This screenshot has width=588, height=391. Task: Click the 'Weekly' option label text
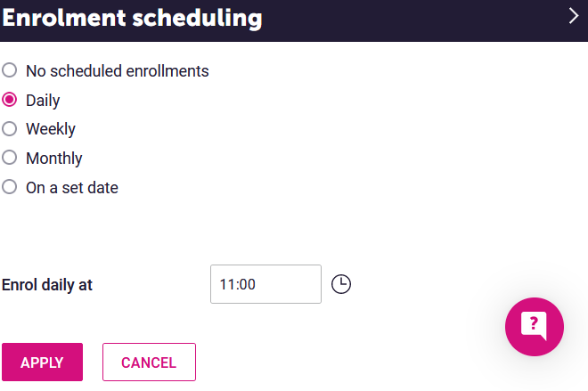tap(51, 129)
